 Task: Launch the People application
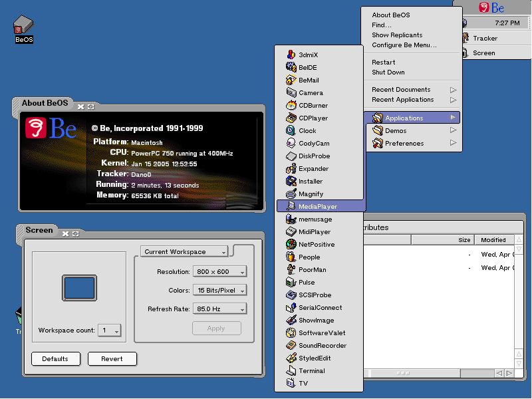pyautogui.click(x=319, y=257)
